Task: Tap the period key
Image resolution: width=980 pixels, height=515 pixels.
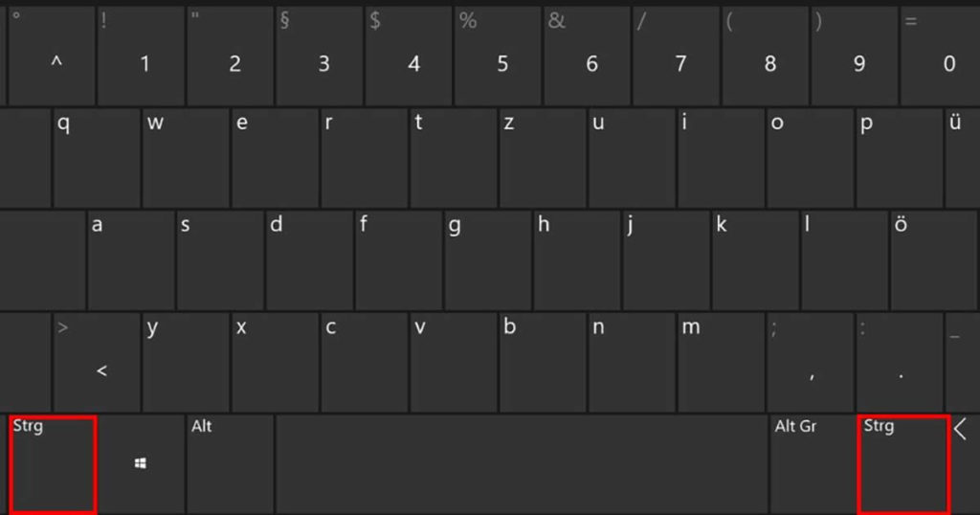Action: pyautogui.click(x=900, y=363)
